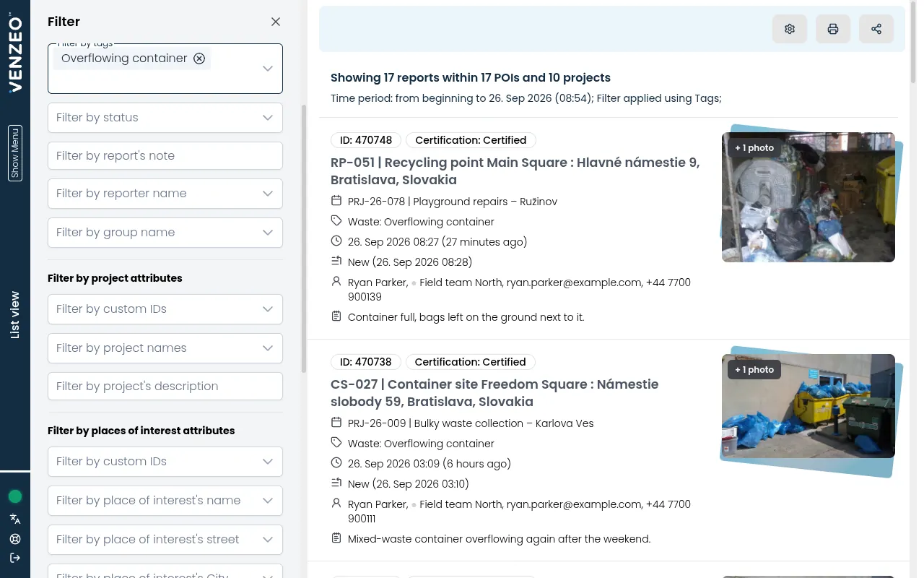
Task: Switch to List view tab
Action: (x=15, y=315)
